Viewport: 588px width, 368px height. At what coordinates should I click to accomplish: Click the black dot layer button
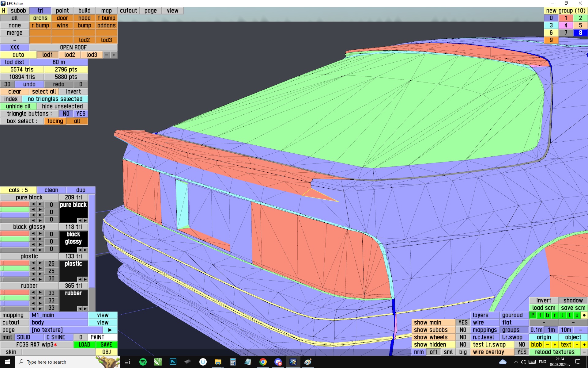(x=584, y=315)
